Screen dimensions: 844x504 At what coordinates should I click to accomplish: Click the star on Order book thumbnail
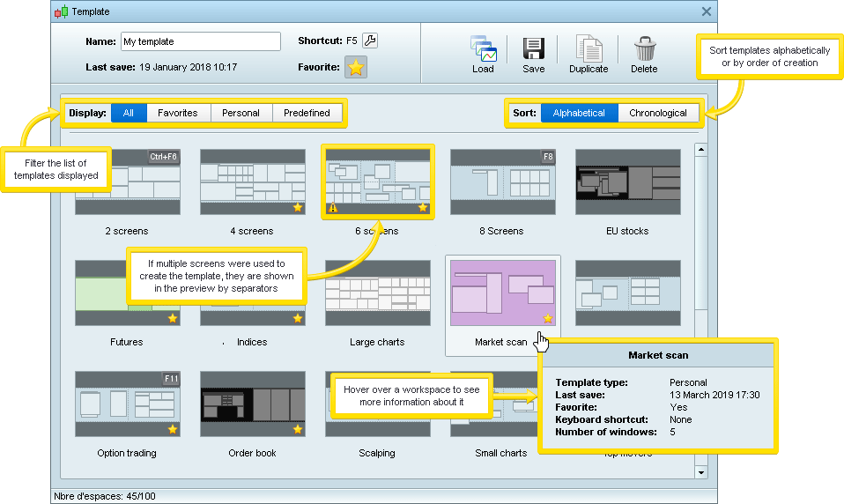298,429
